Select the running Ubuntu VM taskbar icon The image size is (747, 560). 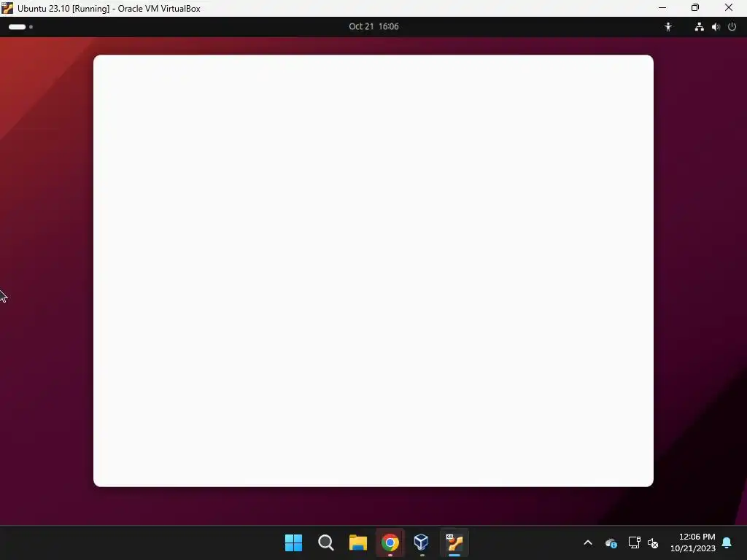point(454,542)
